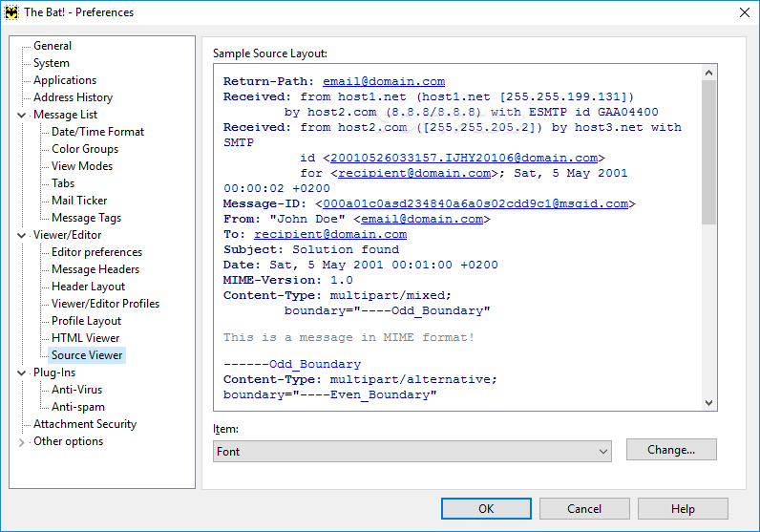
Task: Select Message Headers settings
Action: 95,269
